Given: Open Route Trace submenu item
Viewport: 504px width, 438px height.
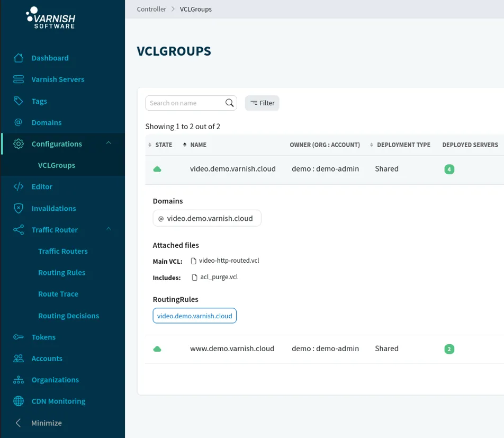Looking at the screenshot, I should [x=58, y=294].
